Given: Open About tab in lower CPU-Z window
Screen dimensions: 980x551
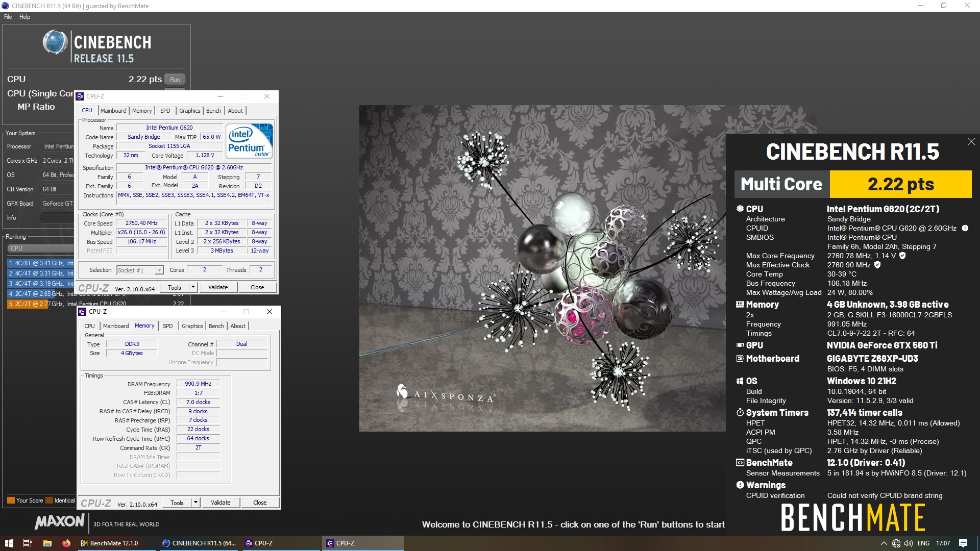Looking at the screenshot, I should 238,326.
